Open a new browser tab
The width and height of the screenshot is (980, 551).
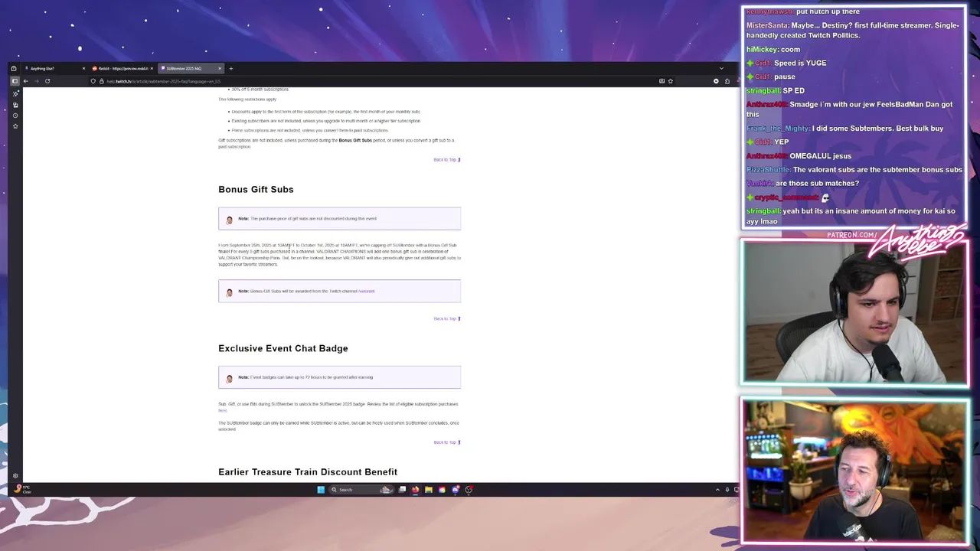click(230, 69)
